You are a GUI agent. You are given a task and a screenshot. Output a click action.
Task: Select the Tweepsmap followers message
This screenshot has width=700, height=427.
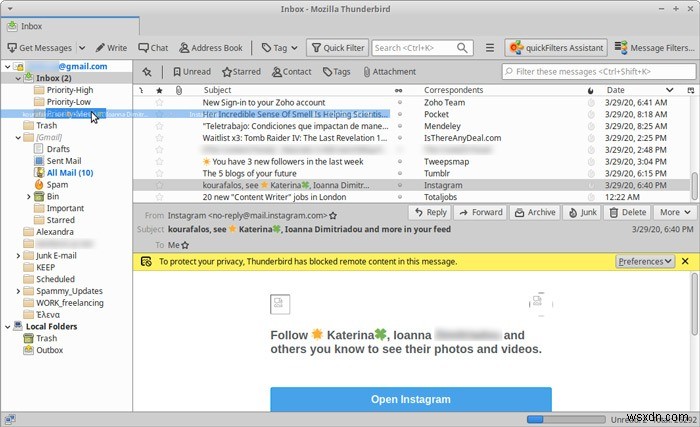412,162
